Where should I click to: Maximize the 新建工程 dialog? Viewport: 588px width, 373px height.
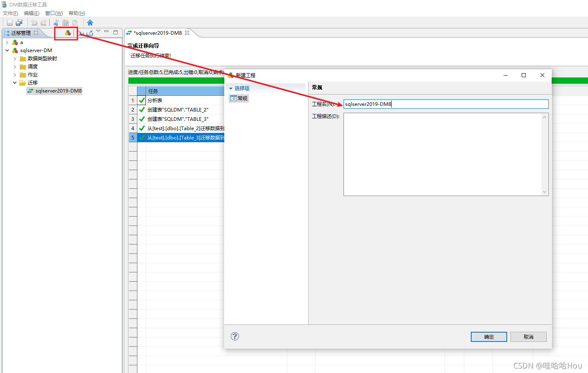pos(524,75)
